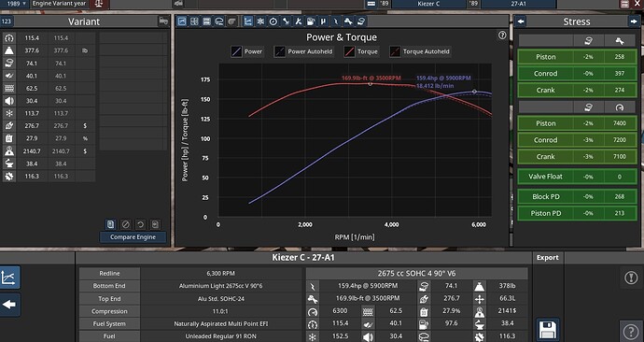644x342 pixels.
Task: Toggle the Power Autoheld curve legend
Action: (x=303, y=51)
